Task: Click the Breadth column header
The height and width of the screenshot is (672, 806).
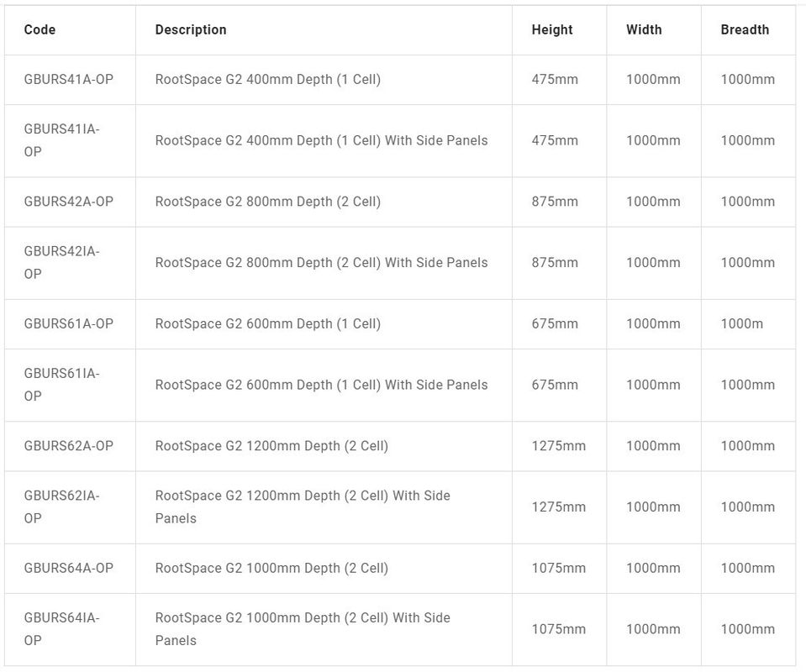Action: (x=745, y=30)
